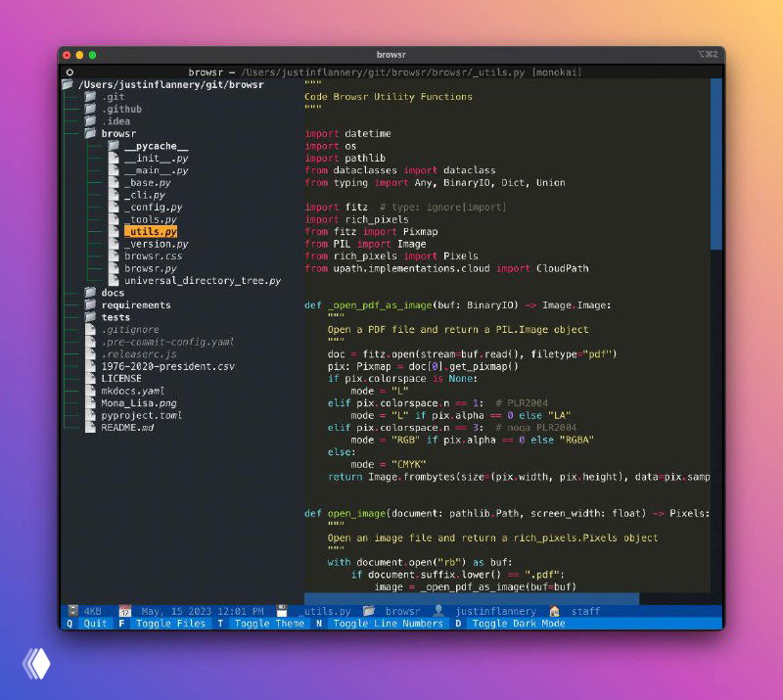Collapse the browsr folder in tree
The image size is (783, 700).
117,133
